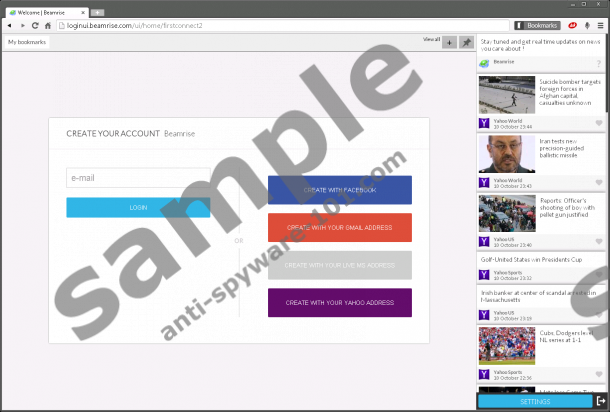Open the My bookmarks tab
Viewport: 610px width, 412px height.
click(x=25, y=42)
